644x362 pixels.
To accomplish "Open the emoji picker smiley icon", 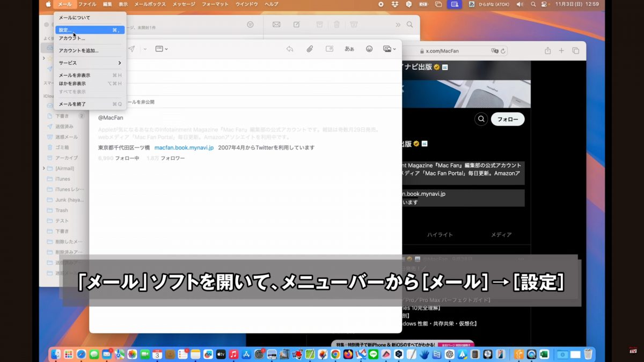I will (369, 49).
